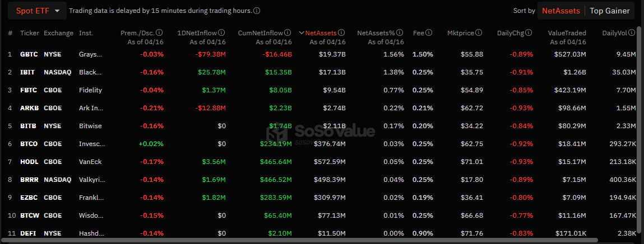This screenshot has height=244, width=644.
Task: Click the horizontal scrollbar at bottom
Action: pyautogui.click(x=300, y=240)
